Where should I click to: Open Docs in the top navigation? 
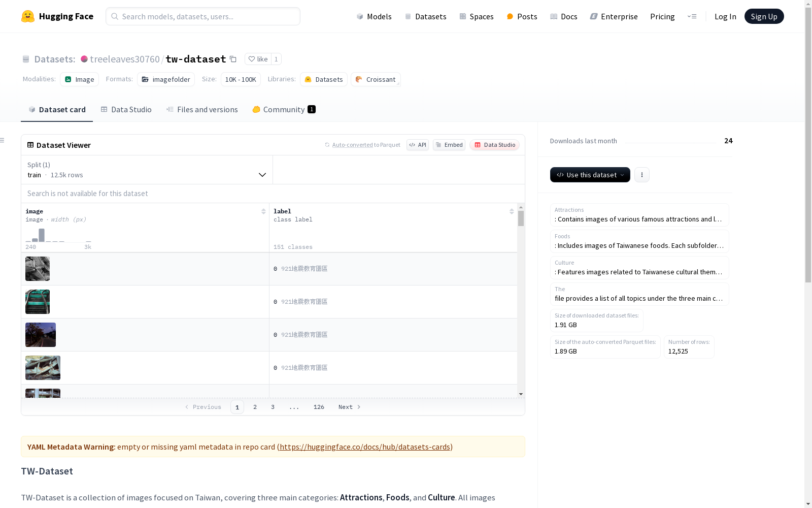(563, 16)
